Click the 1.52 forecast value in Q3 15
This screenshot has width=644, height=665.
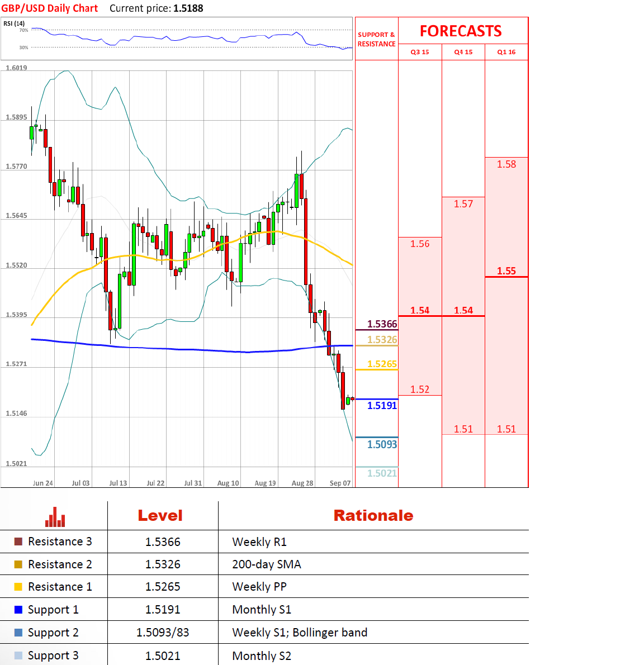tap(420, 389)
